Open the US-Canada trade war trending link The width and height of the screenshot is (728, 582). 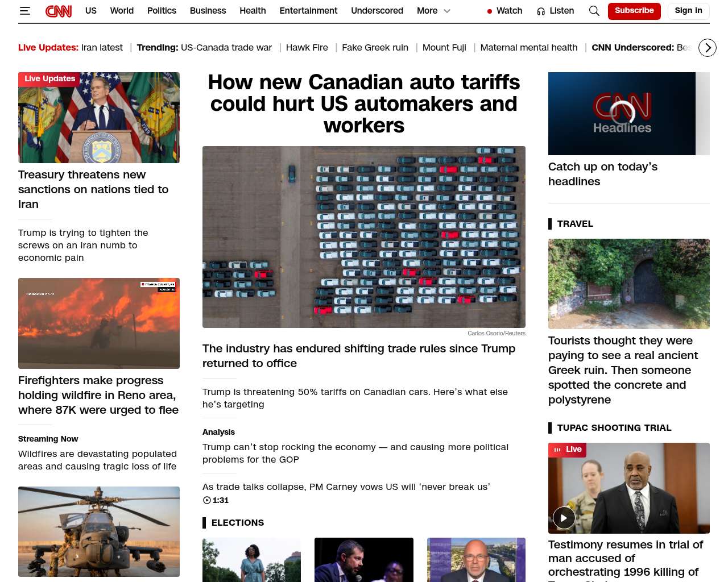(x=226, y=48)
